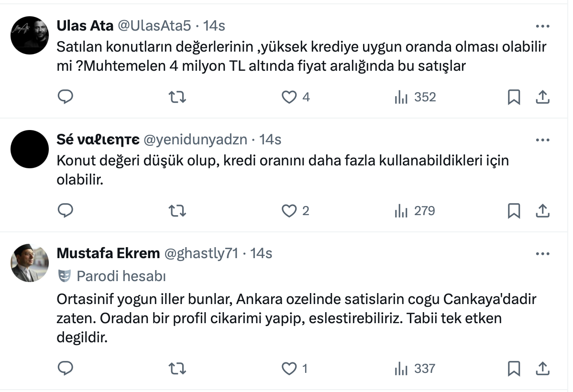The height and width of the screenshot is (392, 573).
Task: Reply to Mustafa Ekrem's tweet
Action: [x=65, y=368]
